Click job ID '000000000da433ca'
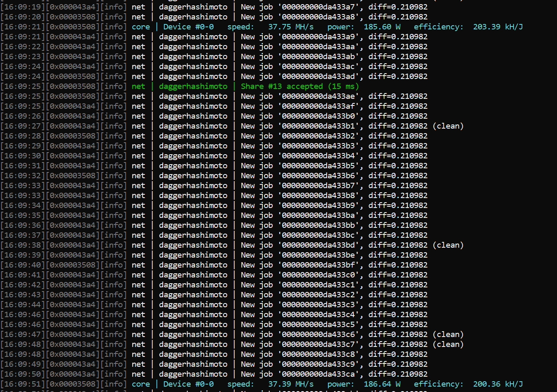 pos(318,374)
